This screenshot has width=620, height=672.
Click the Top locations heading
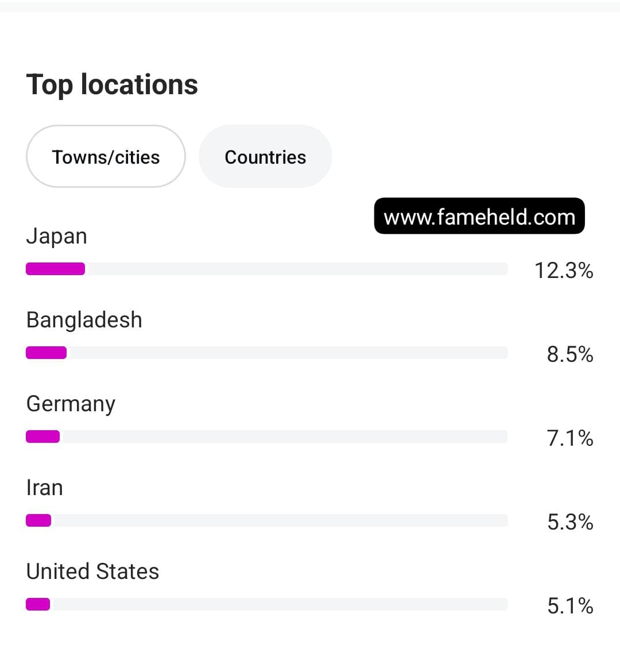pos(112,84)
